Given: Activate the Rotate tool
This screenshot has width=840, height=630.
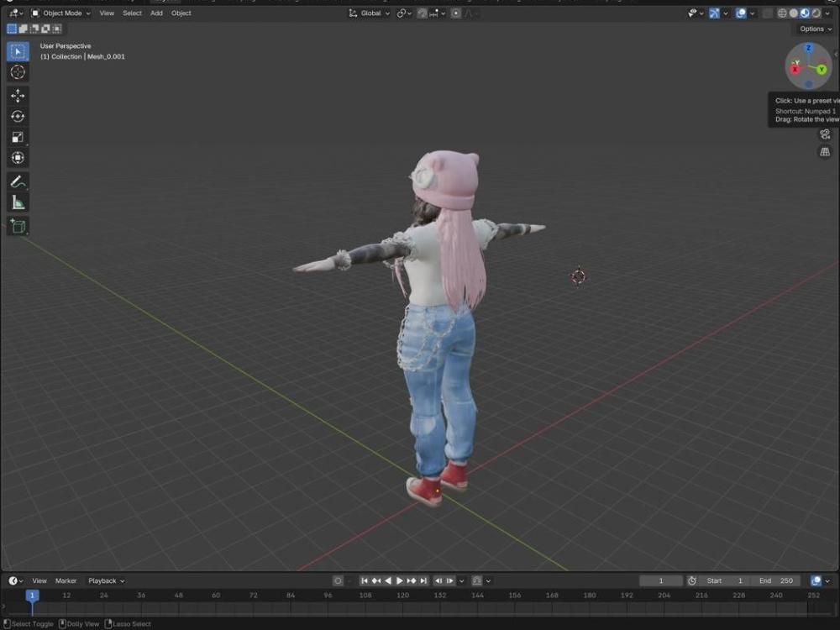Looking at the screenshot, I should pyautogui.click(x=18, y=116).
